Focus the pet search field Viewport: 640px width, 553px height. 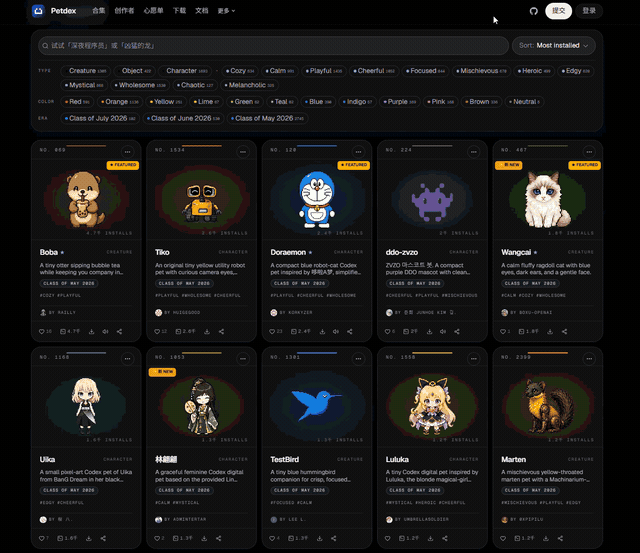(x=273, y=46)
